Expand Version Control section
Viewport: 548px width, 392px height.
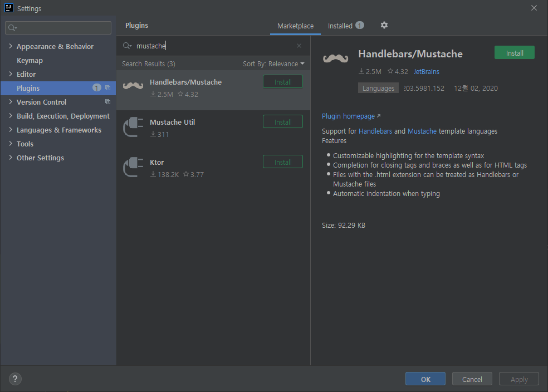click(x=11, y=102)
